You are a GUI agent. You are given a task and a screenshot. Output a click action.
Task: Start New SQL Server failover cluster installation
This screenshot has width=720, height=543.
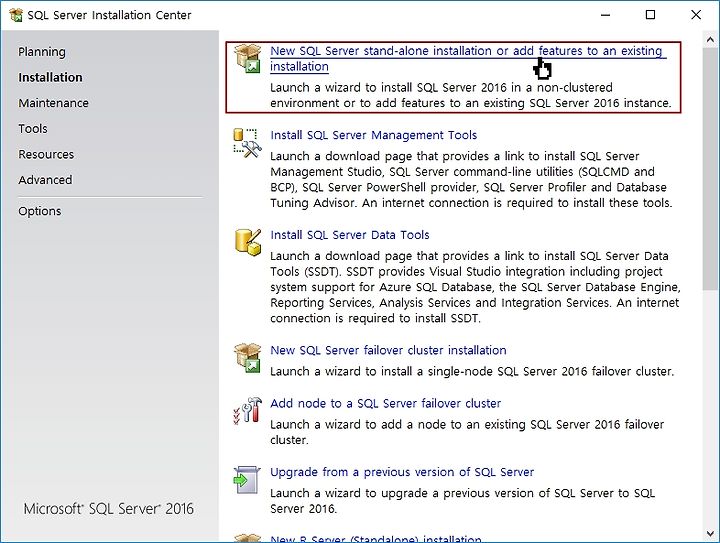pyautogui.click(x=388, y=350)
